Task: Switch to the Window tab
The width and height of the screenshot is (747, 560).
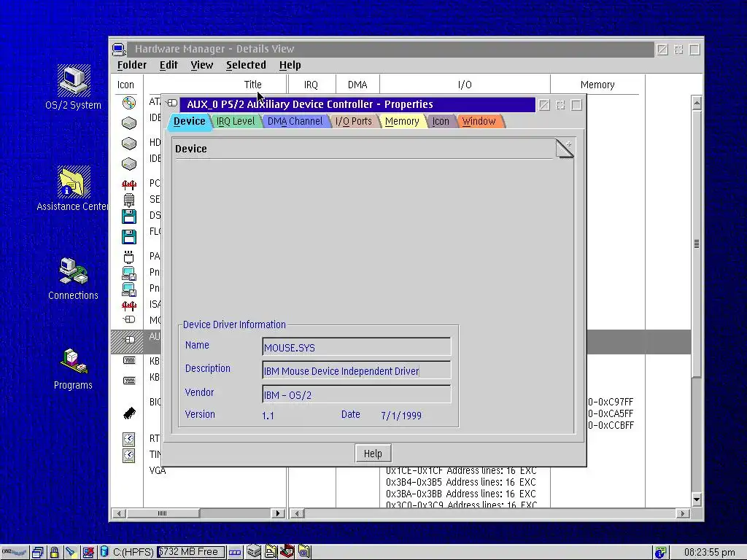Action: [479, 122]
